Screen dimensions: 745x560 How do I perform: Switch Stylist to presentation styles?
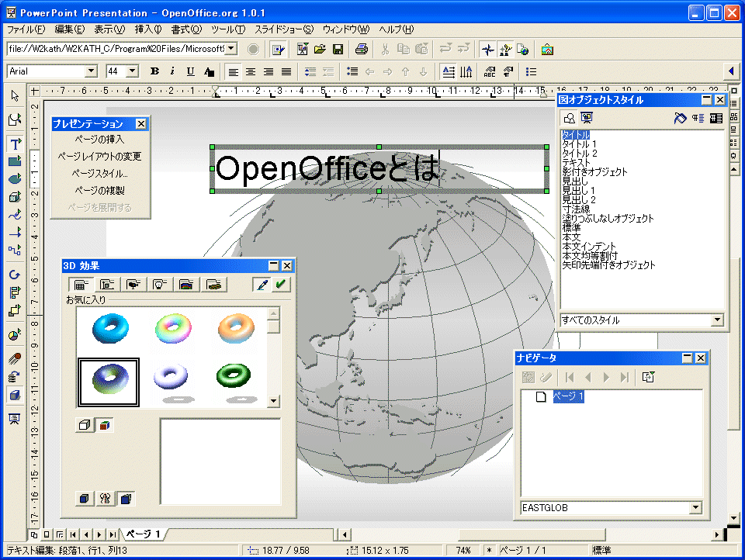[x=587, y=118]
